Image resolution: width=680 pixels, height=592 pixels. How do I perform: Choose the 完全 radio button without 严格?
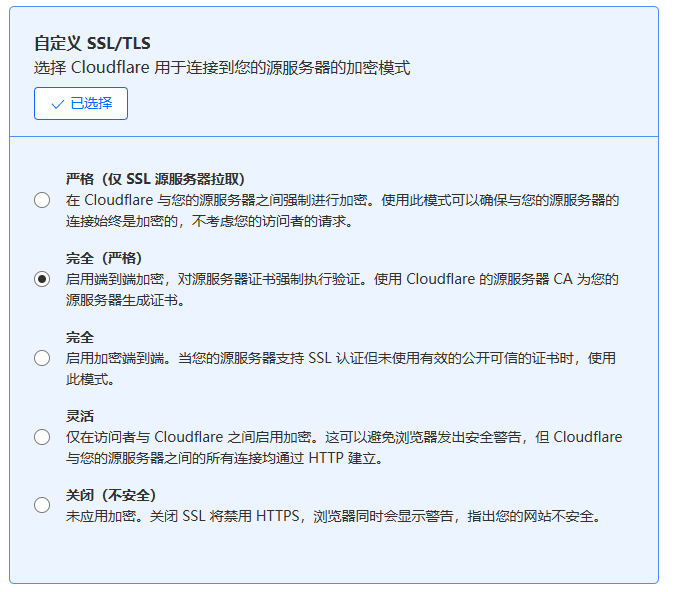pyautogui.click(x=42, y=358)
